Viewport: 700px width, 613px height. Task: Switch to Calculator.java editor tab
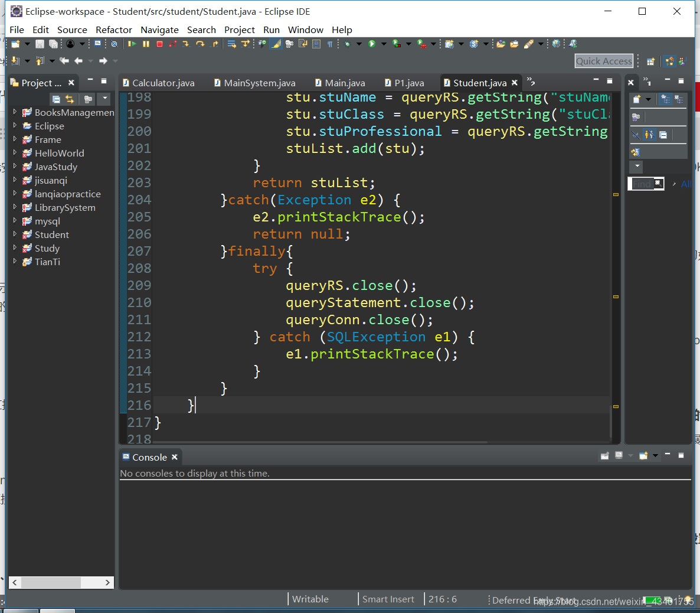pyautogui.click(x=159, y=83)
